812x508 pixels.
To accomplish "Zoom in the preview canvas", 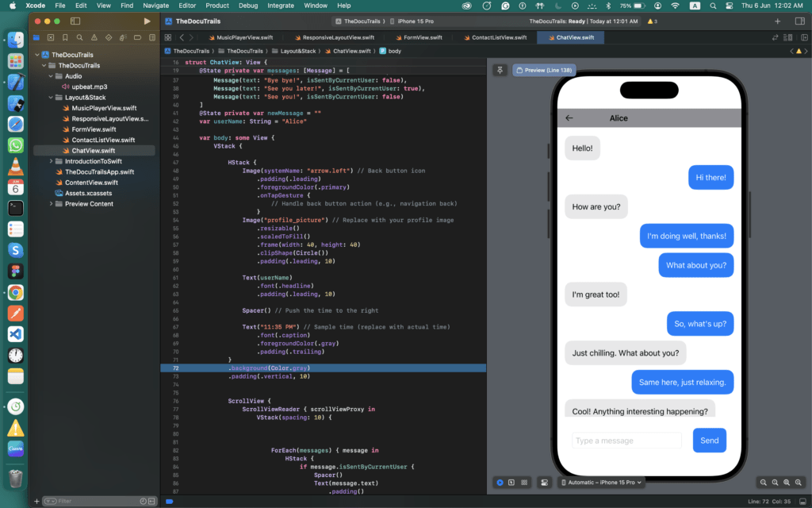I will [x=799, y=482].
